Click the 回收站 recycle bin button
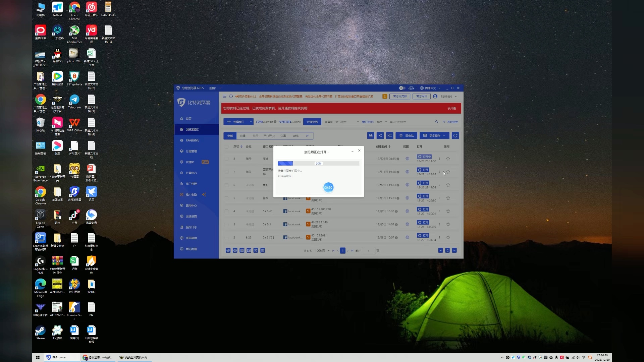This screenshot has width=644, height=362. [x=407, y=136]
